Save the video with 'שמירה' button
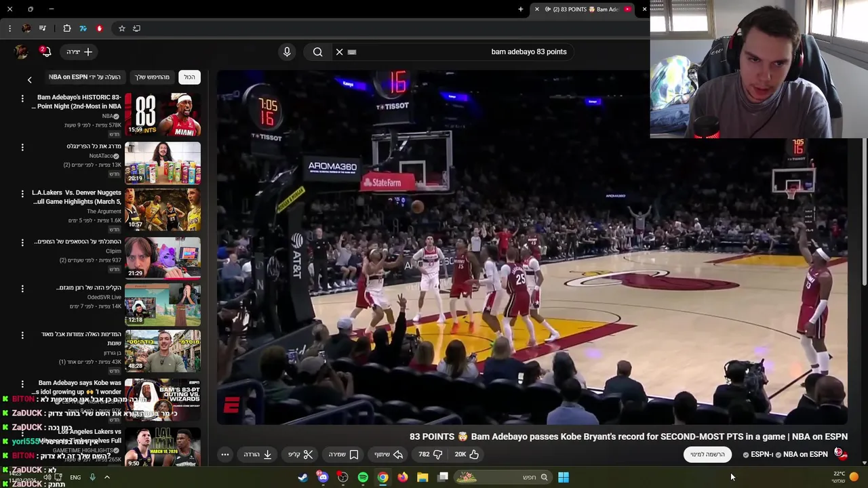This screenshot has width=868, height=488. [x=344, y=454]
